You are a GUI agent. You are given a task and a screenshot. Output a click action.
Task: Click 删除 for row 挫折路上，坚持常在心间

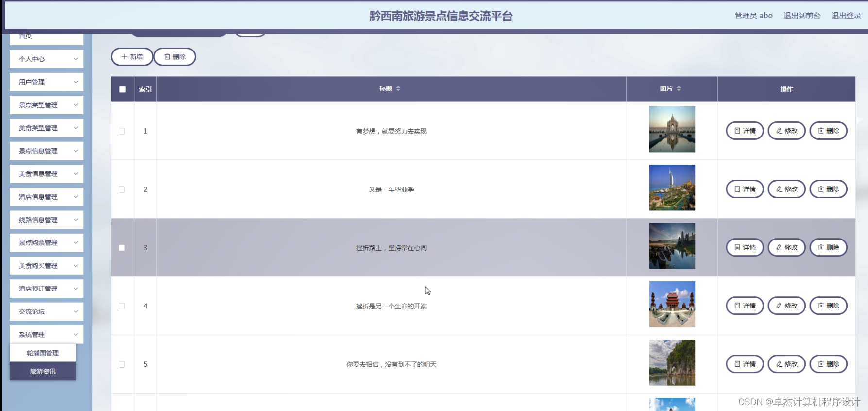point(828,247)
